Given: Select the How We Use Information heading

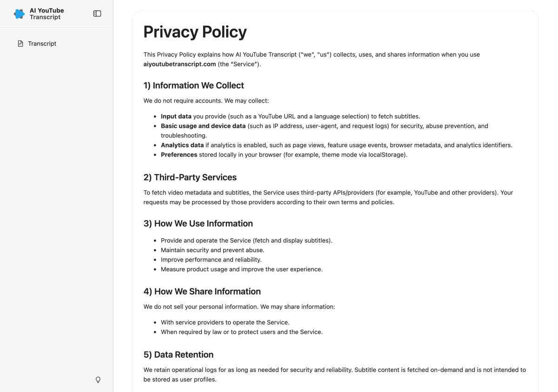Looking at the screenshot, I should pos(198,223).
